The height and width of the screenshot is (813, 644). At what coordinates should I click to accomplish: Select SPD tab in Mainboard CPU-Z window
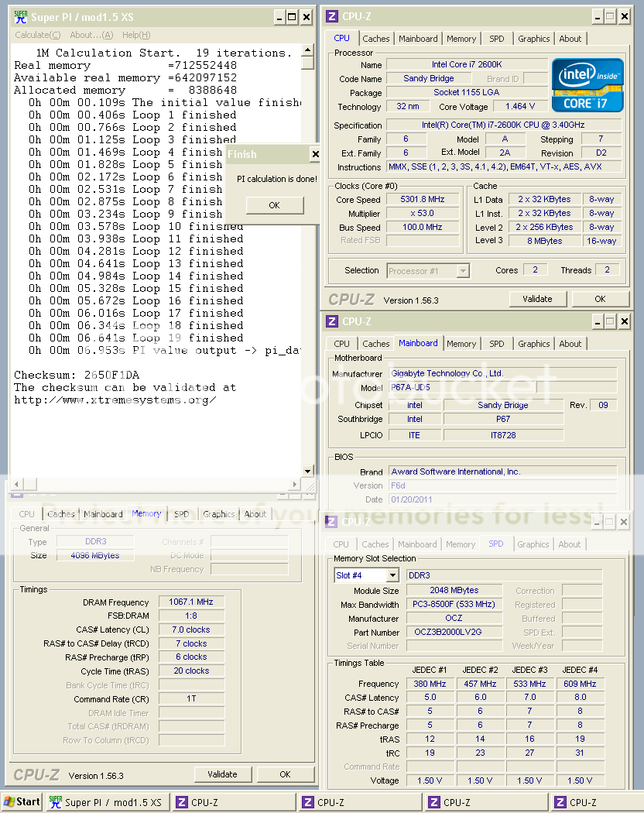click(497, 344)
